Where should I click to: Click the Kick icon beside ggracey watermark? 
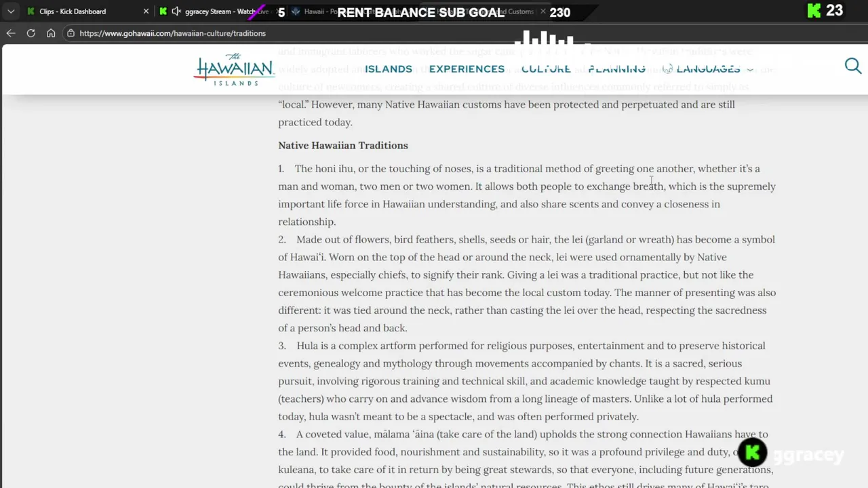tap(753, 453)
